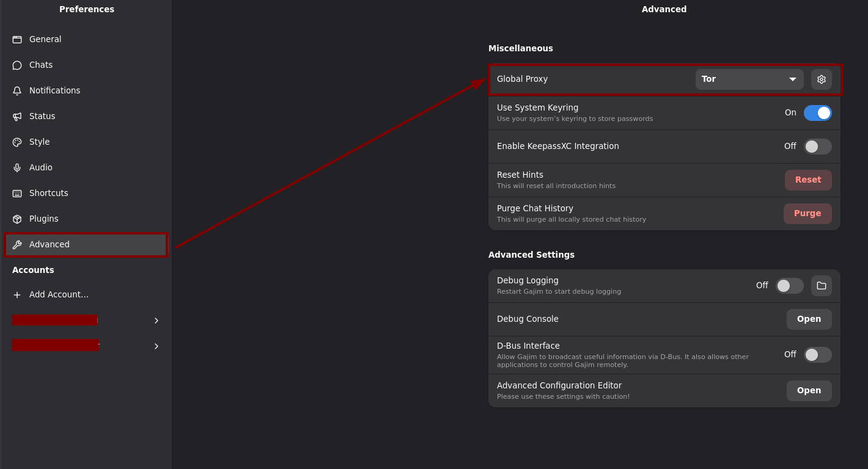Click the Status megaphone icon

coord(17,117)
